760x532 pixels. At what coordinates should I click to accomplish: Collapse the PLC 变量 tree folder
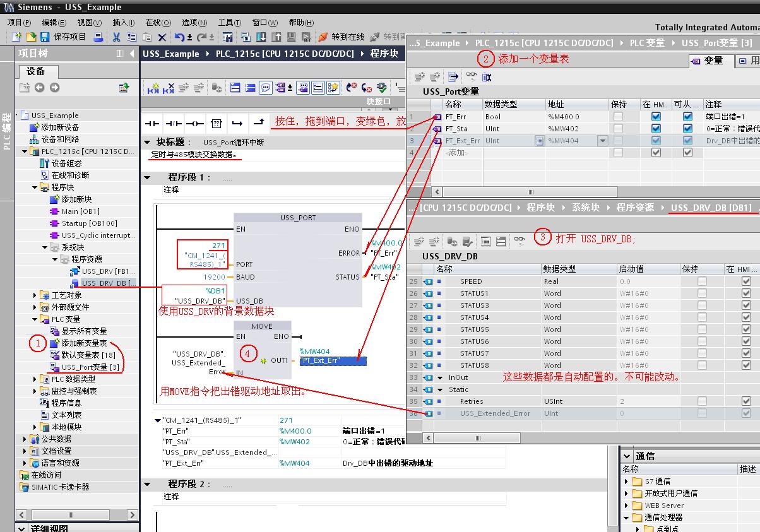[x=35, y=319]
